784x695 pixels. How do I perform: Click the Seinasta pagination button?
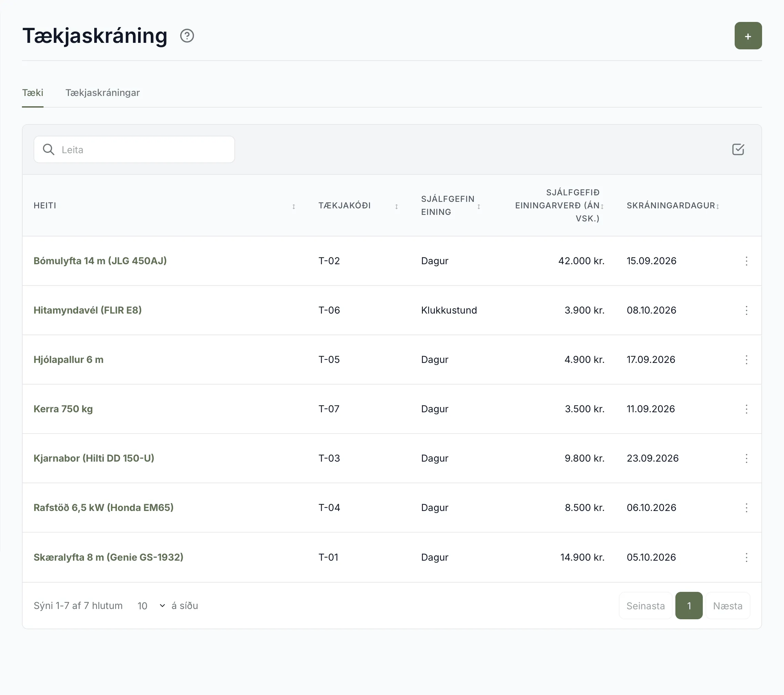(x=645, y=606)
